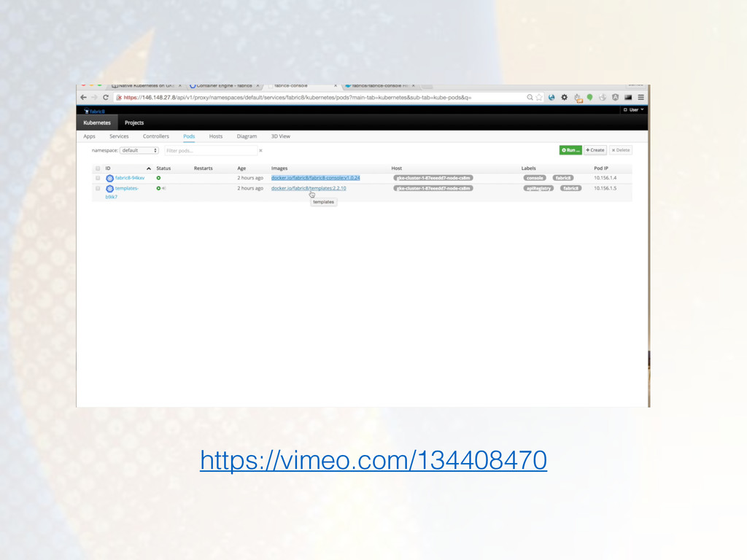747x560 pixels.
Task: Click the console label badge
Action: point(535,178)
